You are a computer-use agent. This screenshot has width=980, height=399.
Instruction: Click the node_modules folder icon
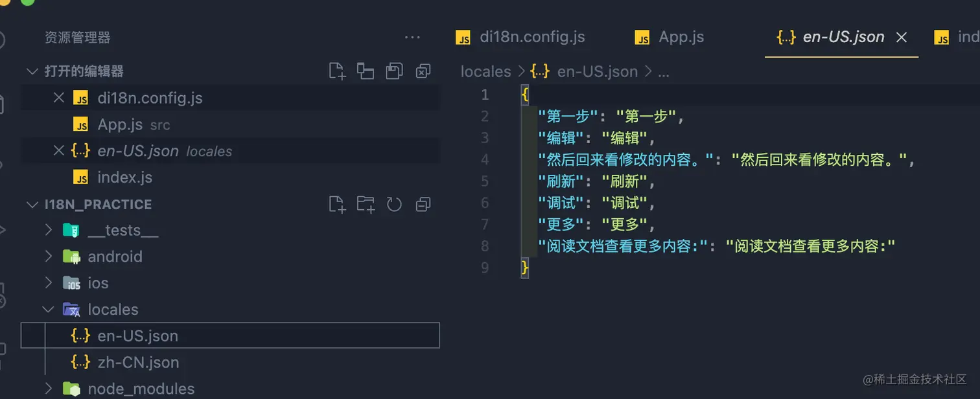pyautogui.click(x=71, y=389)
